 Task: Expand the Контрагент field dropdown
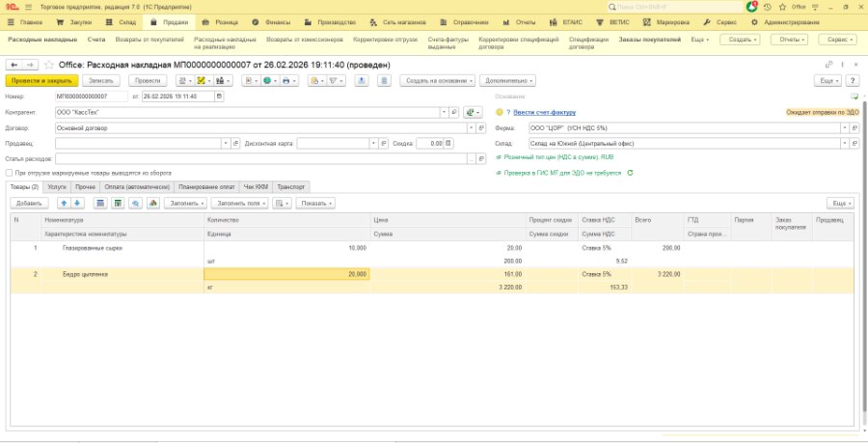[444, 112]
